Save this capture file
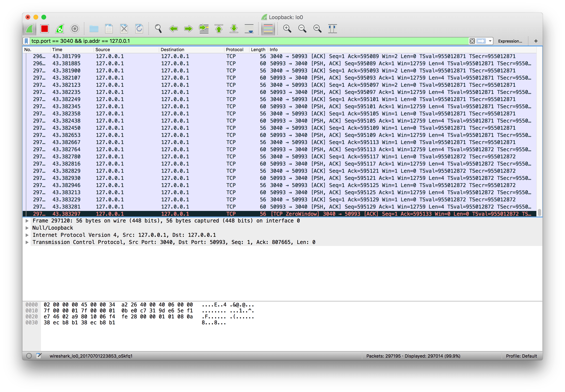Viewport: 565px width, 392px height. [109, 29]
